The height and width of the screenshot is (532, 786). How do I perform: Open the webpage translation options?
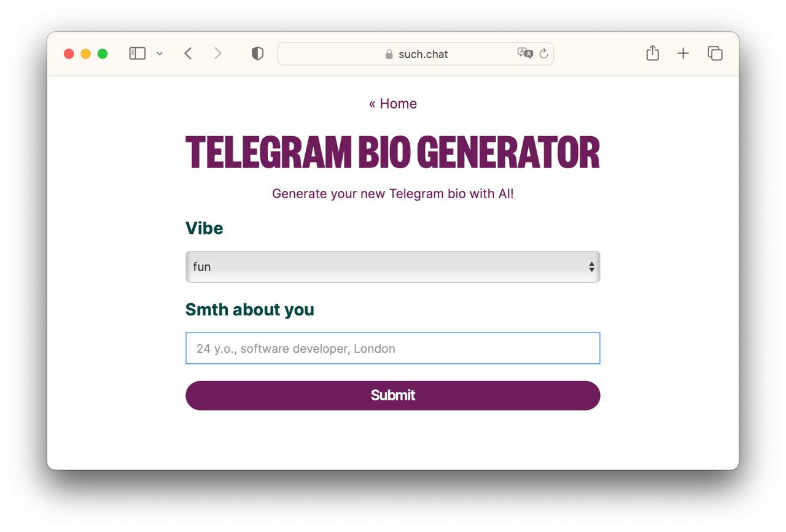(525, 53)
